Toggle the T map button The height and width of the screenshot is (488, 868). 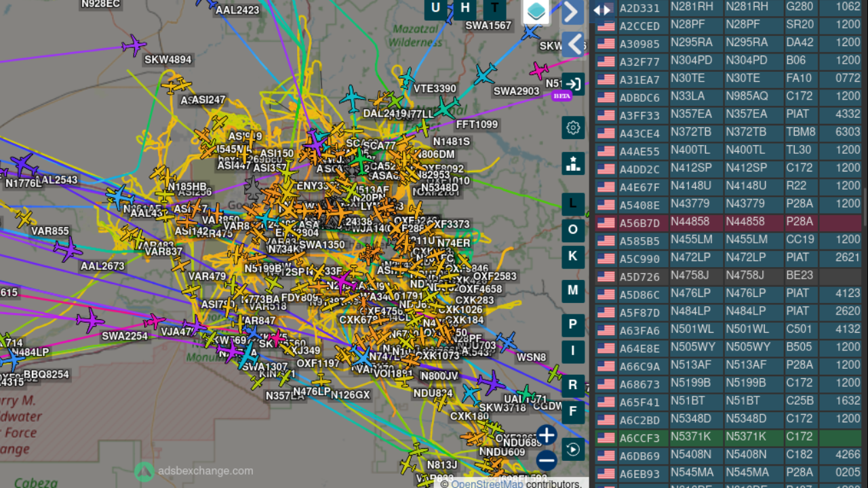[495, 9]
